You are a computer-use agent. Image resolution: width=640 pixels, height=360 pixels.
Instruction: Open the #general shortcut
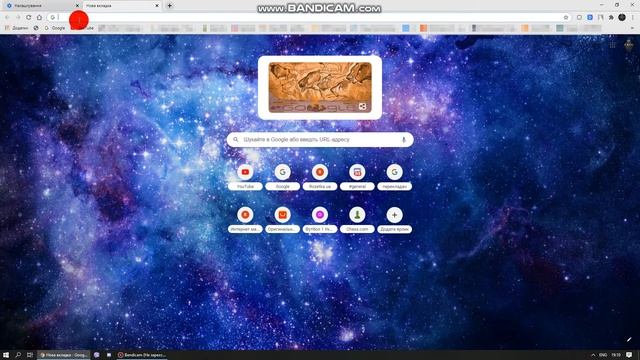(x=357, y=178)
